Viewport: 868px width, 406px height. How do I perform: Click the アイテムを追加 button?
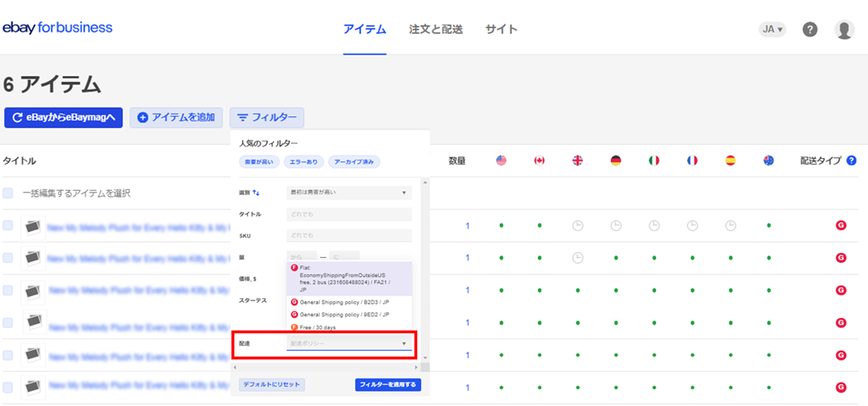[176, 117]
